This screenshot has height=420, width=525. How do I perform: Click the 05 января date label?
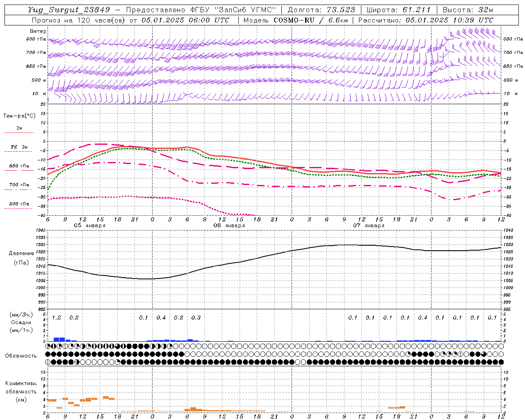click(x=89, y=226)
